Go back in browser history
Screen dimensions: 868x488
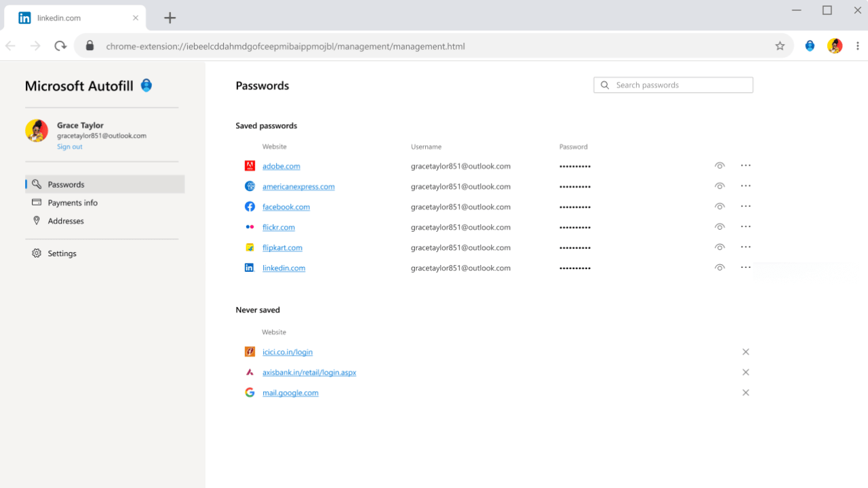(10, 46)
